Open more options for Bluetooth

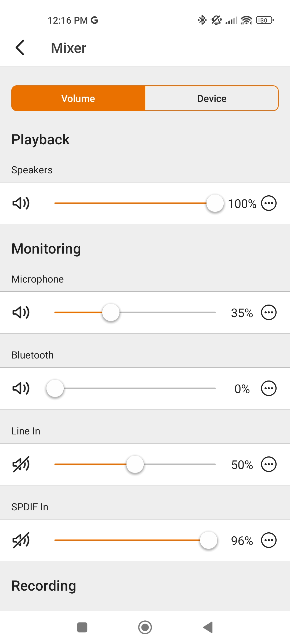click(269, 388)
